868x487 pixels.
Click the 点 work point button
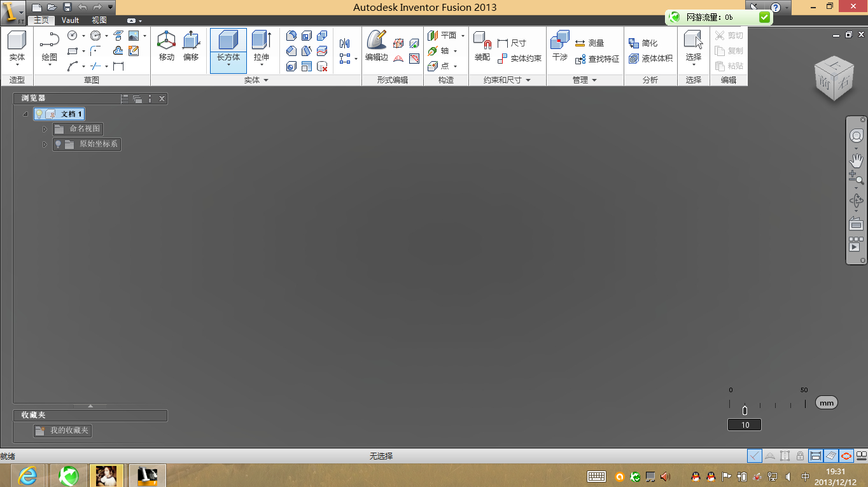click(x=440, y=66)
